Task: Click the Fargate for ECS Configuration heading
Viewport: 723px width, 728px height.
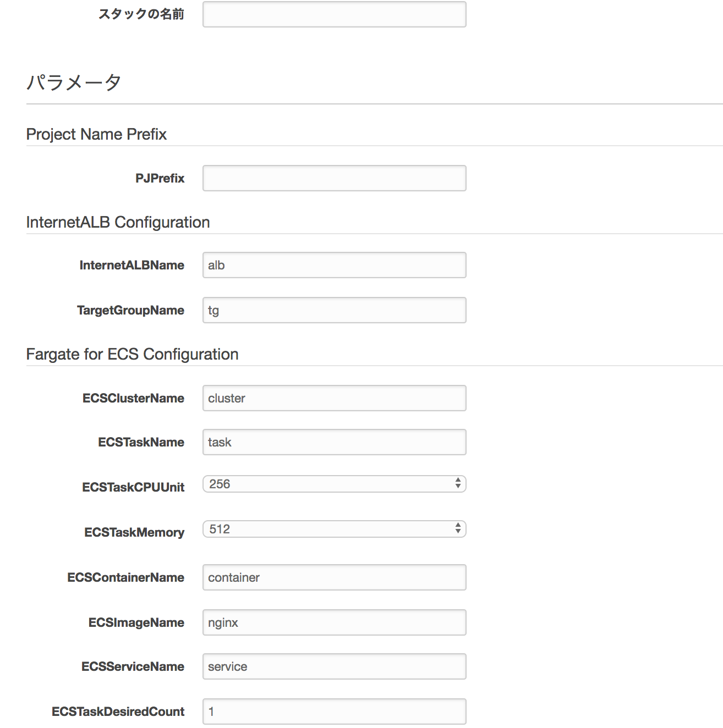Action: click(x=132, y=354)
